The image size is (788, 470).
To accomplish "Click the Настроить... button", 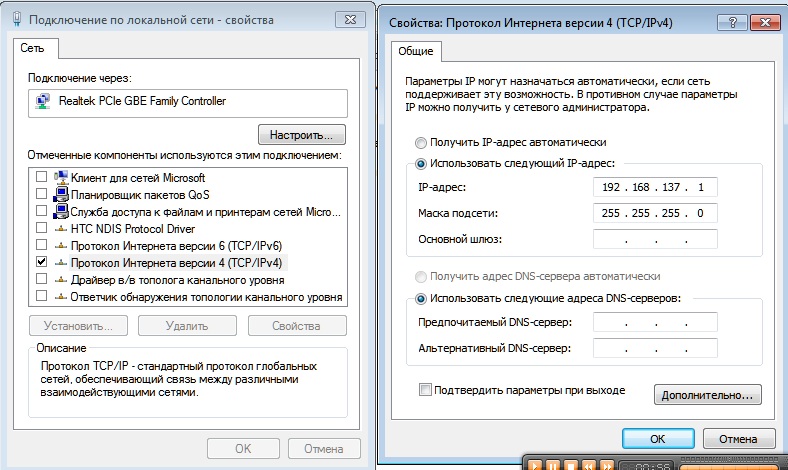I will click(x=302, y=135).
